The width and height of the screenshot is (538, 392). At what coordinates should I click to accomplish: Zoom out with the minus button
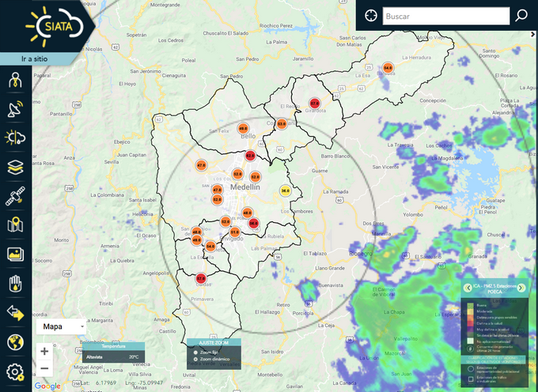[44, 368]
